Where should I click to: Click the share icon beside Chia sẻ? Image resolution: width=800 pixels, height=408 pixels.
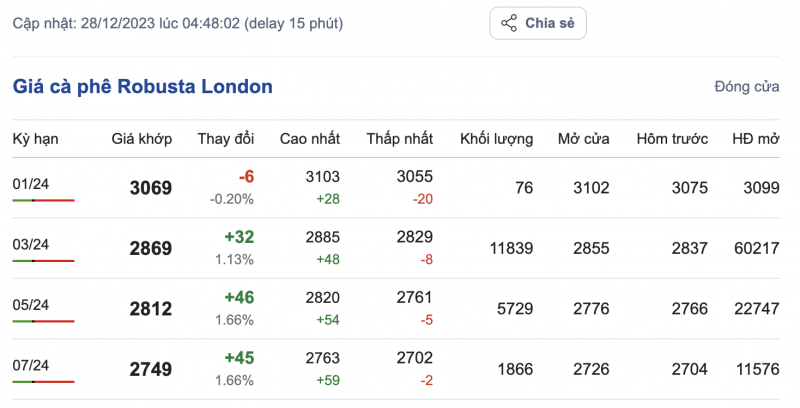pos(508,23)
